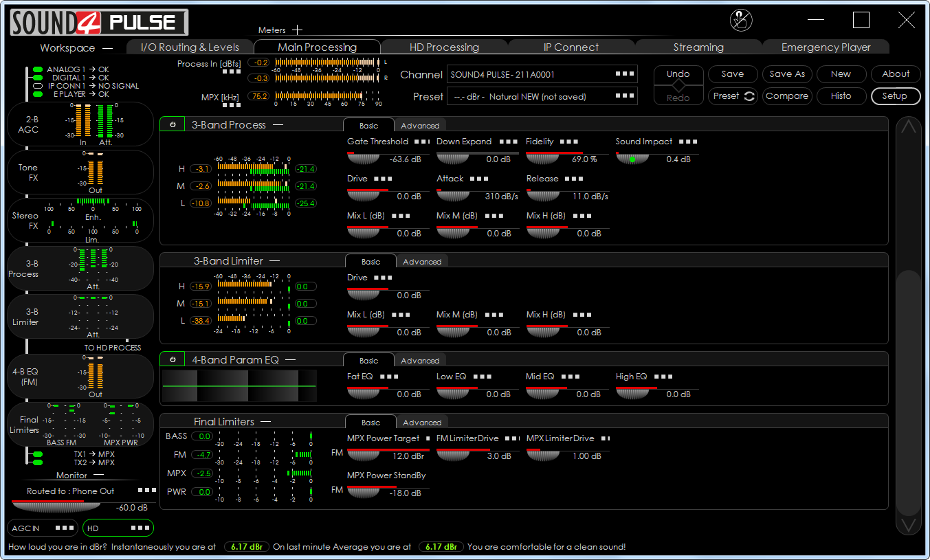Open the Final Limiters module
The height and width of the screenshot is (560, 930).
click(x=80, y=425)
